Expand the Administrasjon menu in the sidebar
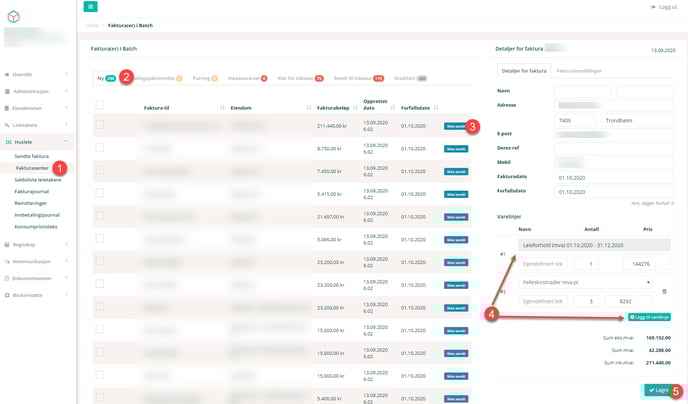The width and height of the screenshot is (688, 404). (x=66, y=91)
